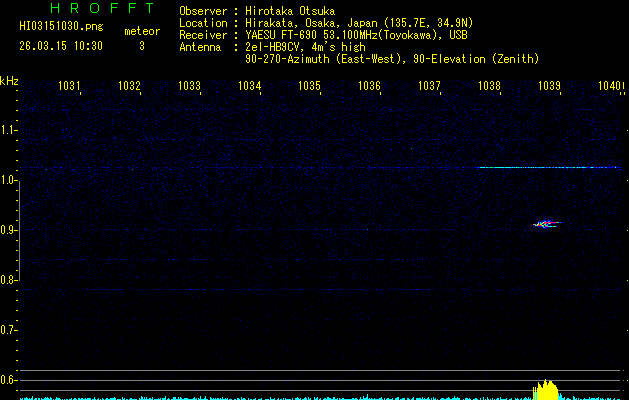629x400 pixels.
Task: Click the 1035 time axis label
Action: 309,85
